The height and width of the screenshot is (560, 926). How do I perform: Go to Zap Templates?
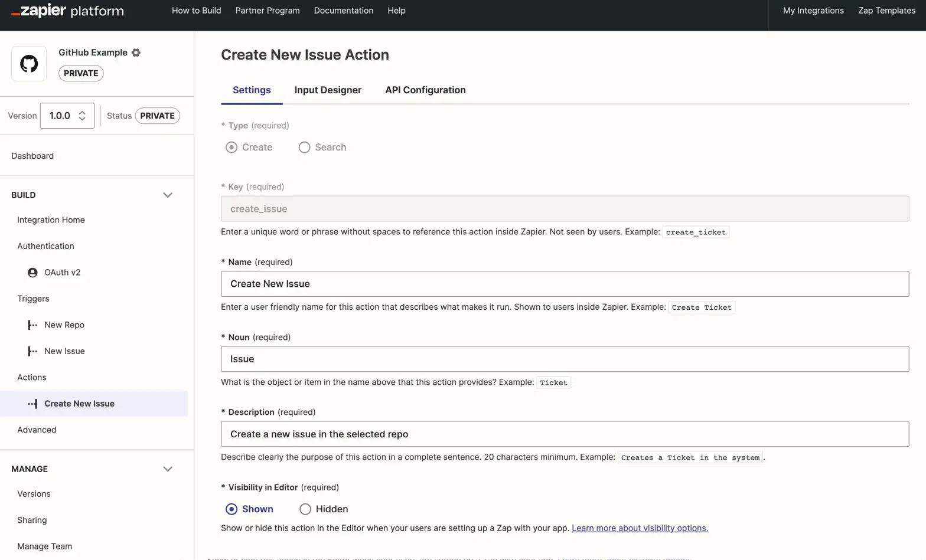pos(886,11)
